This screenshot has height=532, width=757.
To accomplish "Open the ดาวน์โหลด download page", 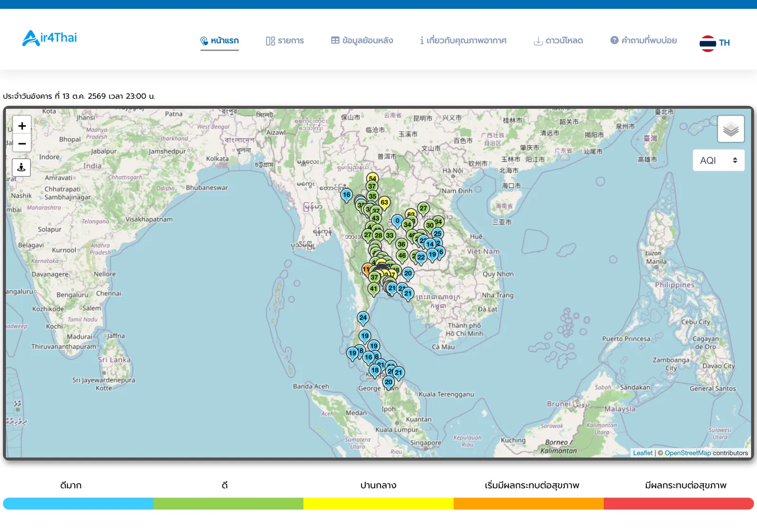I will coord(558,41).
